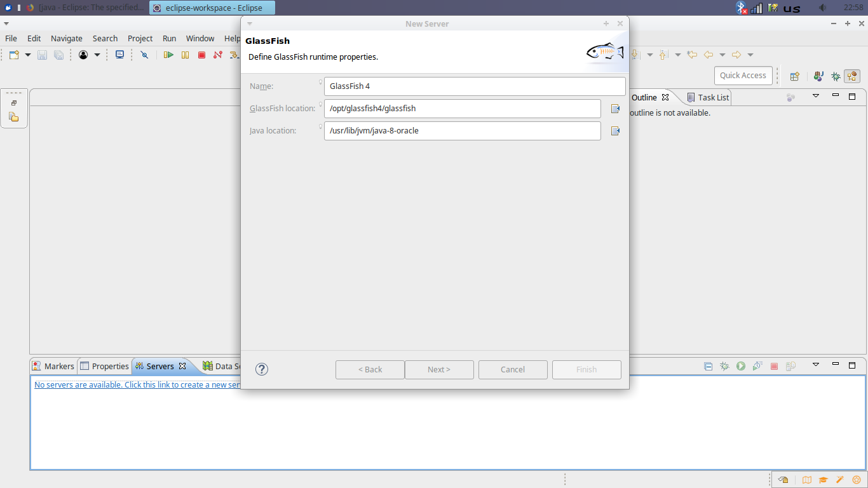Click the red Terminate toolbar icon
This screenshot has width=868, height=488.
tap(201, 55)
